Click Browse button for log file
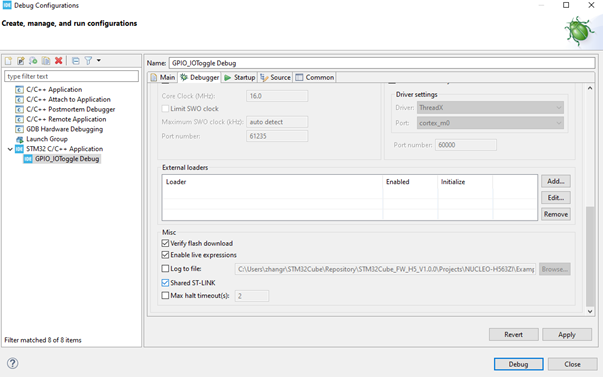The height and width of the screenshot is (377, 603). tap(555, 269)
